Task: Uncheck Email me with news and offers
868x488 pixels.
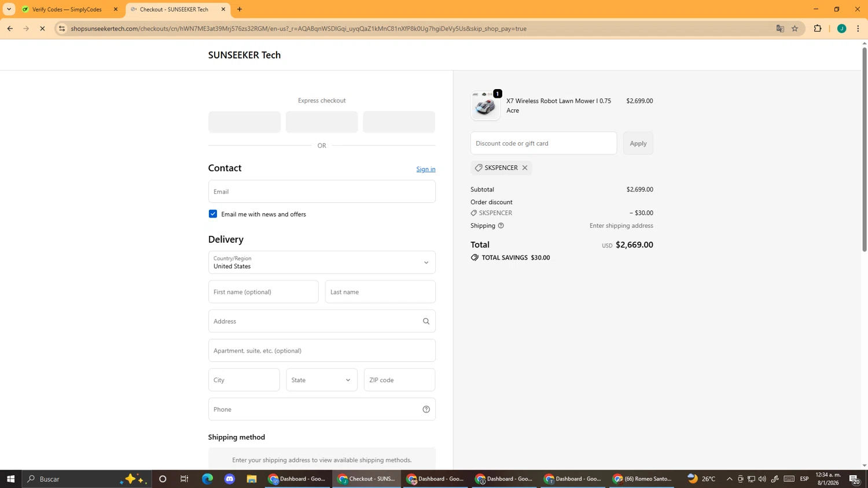Action: (213, 214)
